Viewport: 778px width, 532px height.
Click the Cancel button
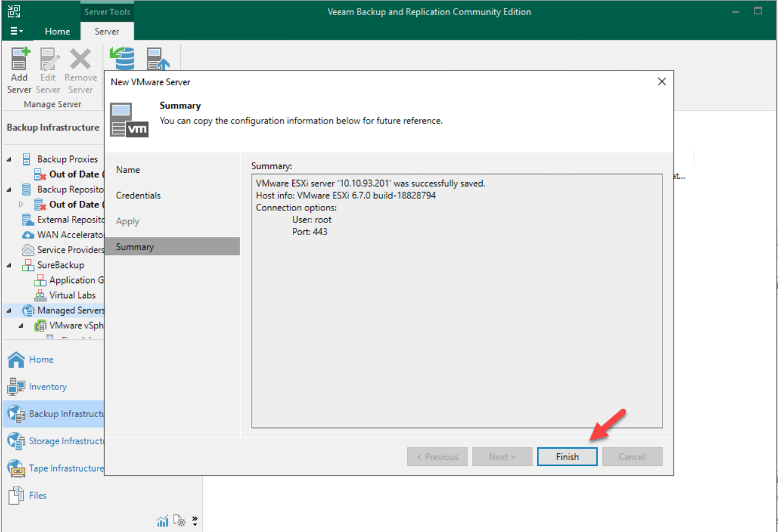click(x=632, y=456)
